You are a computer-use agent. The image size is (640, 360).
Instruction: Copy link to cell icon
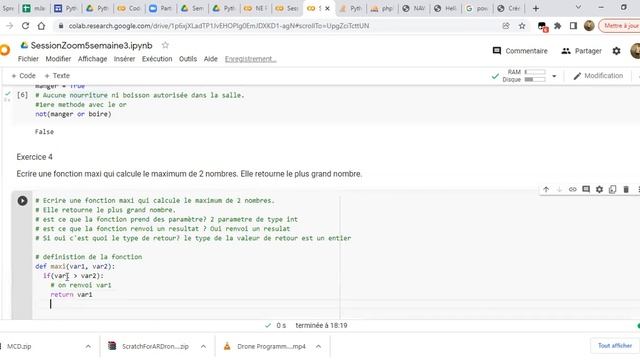pos(573,189)
